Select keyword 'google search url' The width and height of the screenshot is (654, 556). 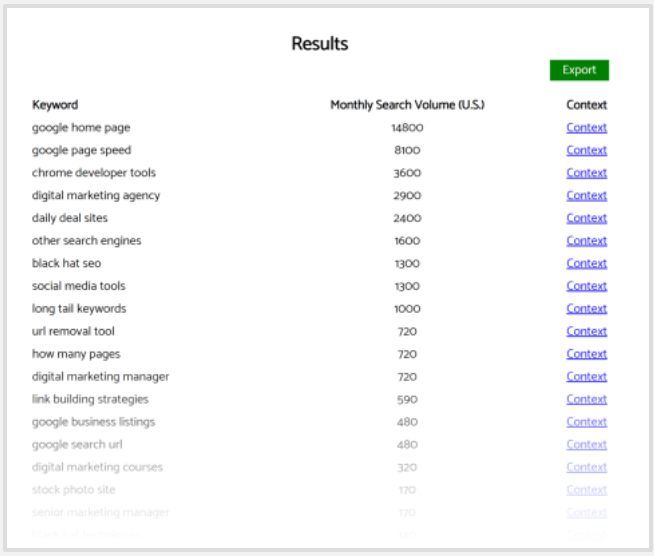tap(77, 445)
